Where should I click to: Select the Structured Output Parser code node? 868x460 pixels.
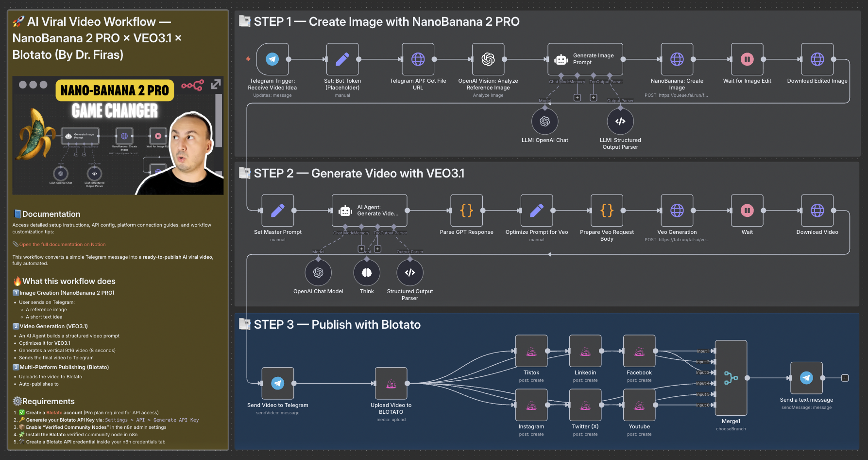click(410, 272)
